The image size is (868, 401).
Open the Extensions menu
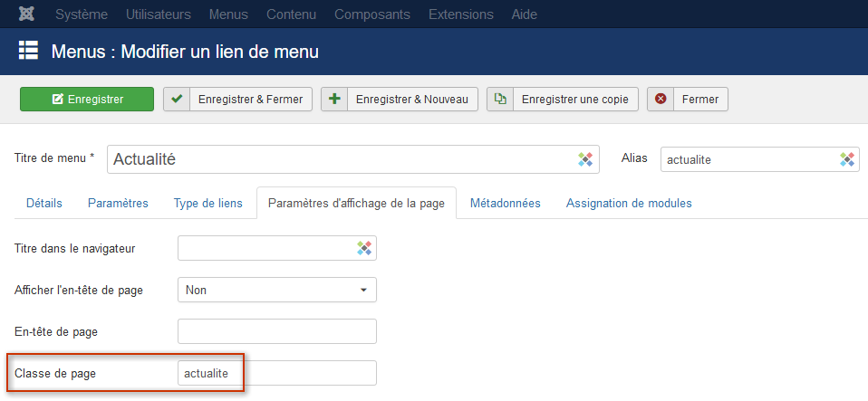click(460, 14)
